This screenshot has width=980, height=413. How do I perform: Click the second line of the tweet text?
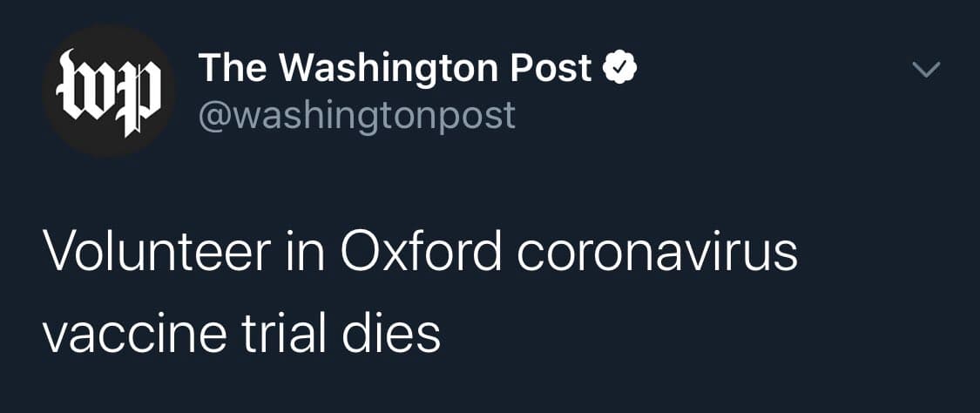[x=242, y=333]
